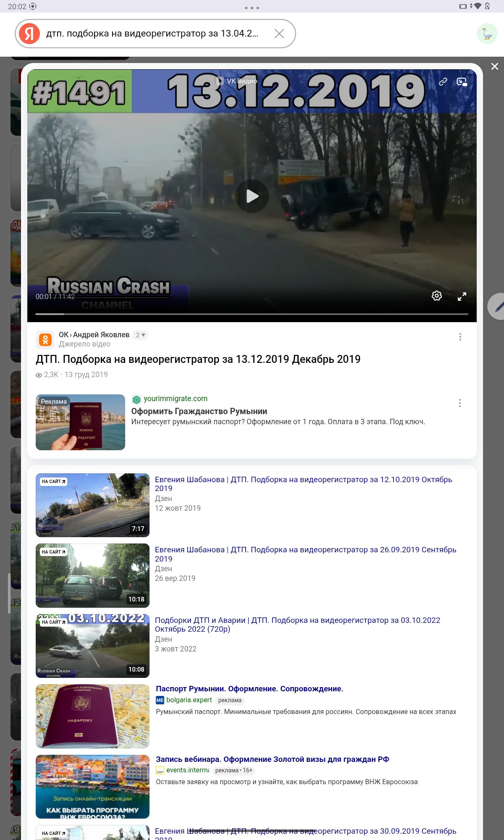
Task: Open events.interma ad source link
Action: [188, 770]
